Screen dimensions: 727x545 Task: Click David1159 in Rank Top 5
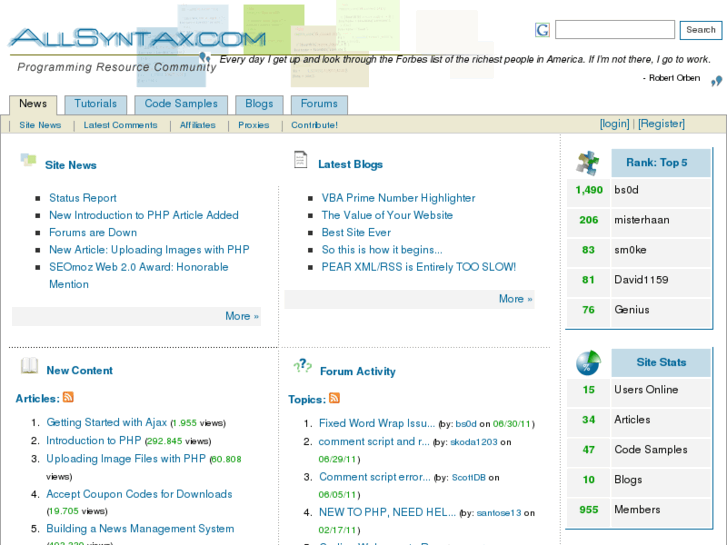pos(641,280)
